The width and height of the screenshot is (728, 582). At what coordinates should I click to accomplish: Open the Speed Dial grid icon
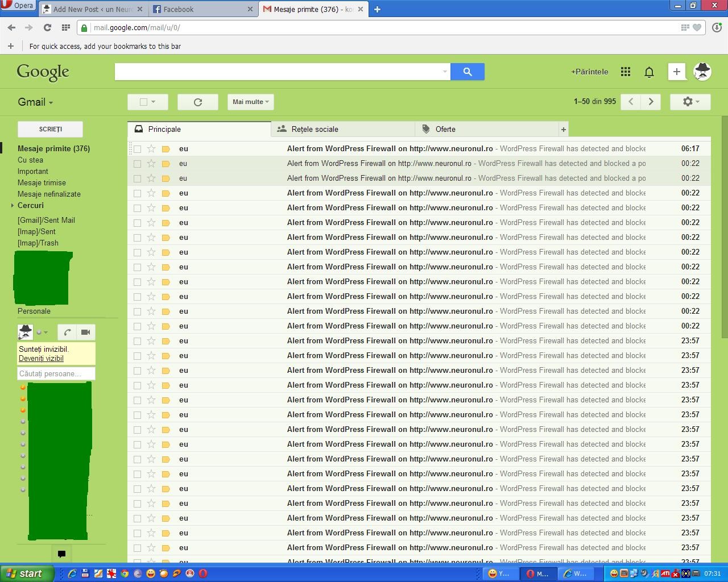click(66, 27)
